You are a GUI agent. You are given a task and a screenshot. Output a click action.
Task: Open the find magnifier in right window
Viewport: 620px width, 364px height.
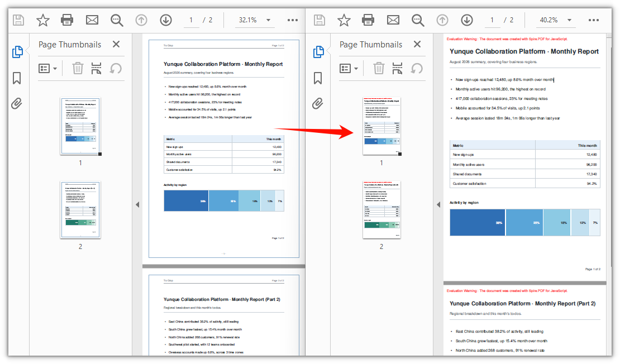pyautogui.click(x=418, y=20)
